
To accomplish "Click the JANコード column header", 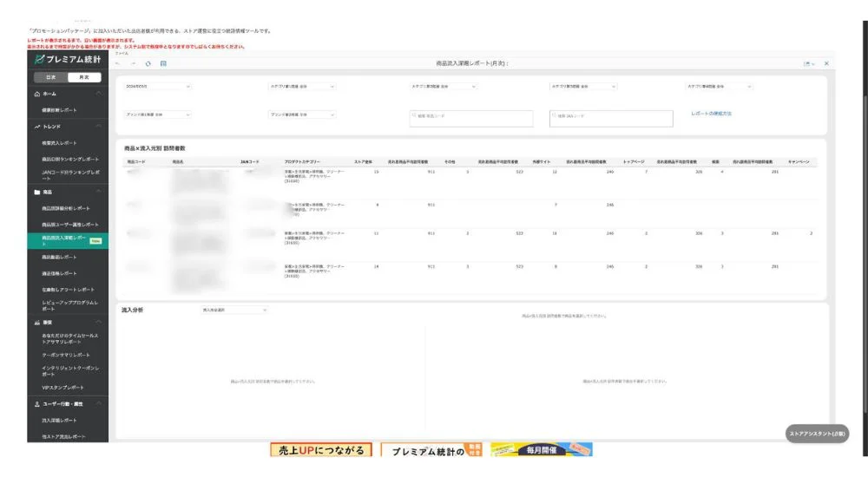I will tap(250, 161).
